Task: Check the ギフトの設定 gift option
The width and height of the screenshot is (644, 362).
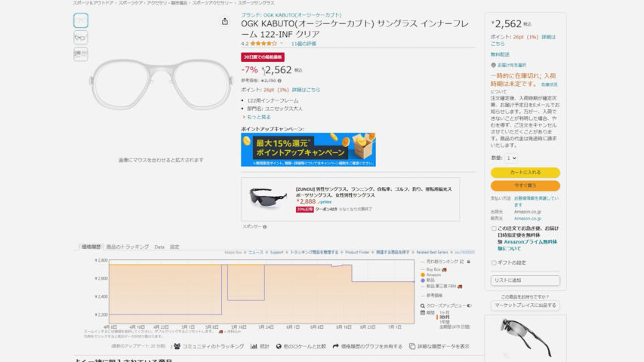Action: (494, 262)
